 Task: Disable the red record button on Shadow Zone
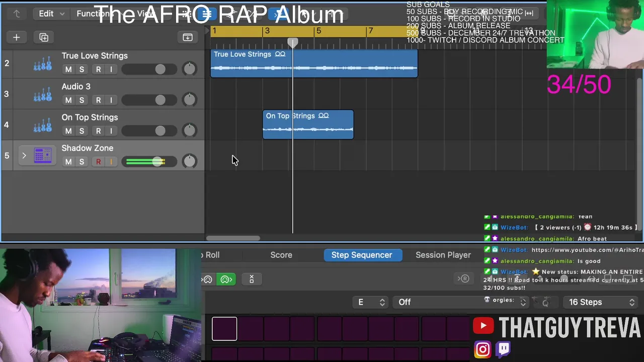[98, 161]
